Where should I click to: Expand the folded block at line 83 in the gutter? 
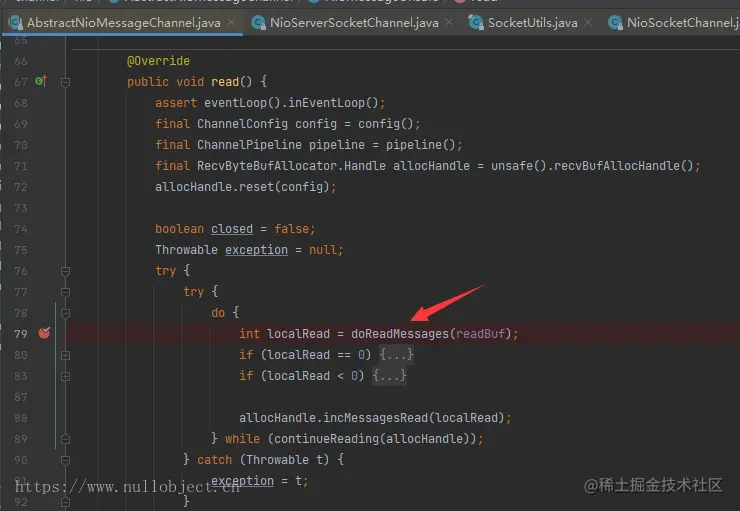66,376
